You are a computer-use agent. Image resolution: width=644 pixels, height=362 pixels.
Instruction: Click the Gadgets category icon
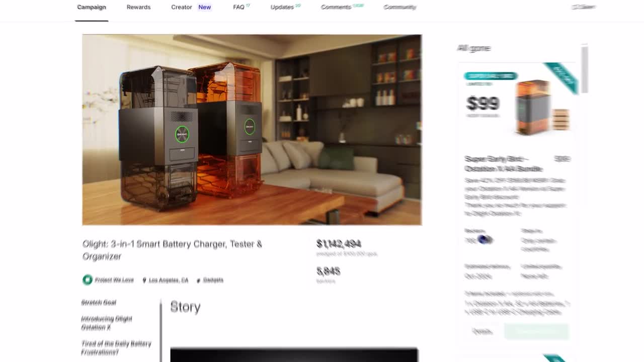tap(199, 280)
